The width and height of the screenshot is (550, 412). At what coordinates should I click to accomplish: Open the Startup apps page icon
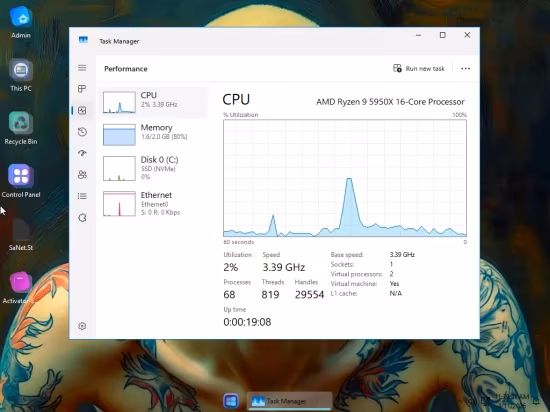(82, 153)
